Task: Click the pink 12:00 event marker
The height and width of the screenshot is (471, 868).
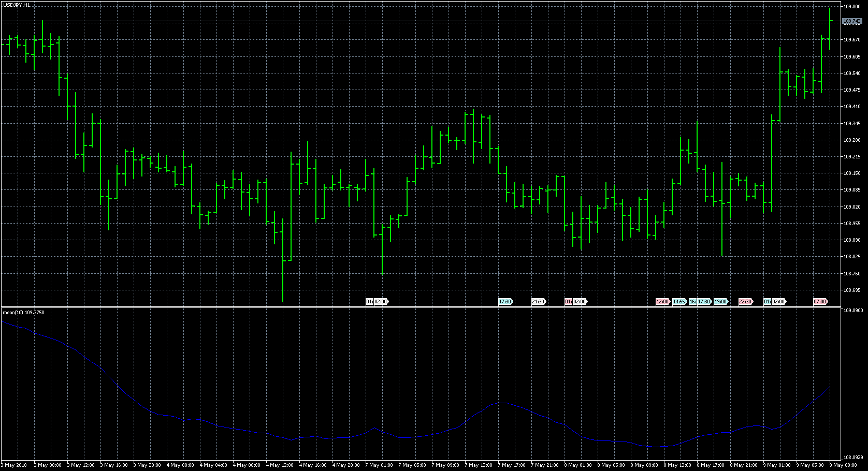Action: 662,302
